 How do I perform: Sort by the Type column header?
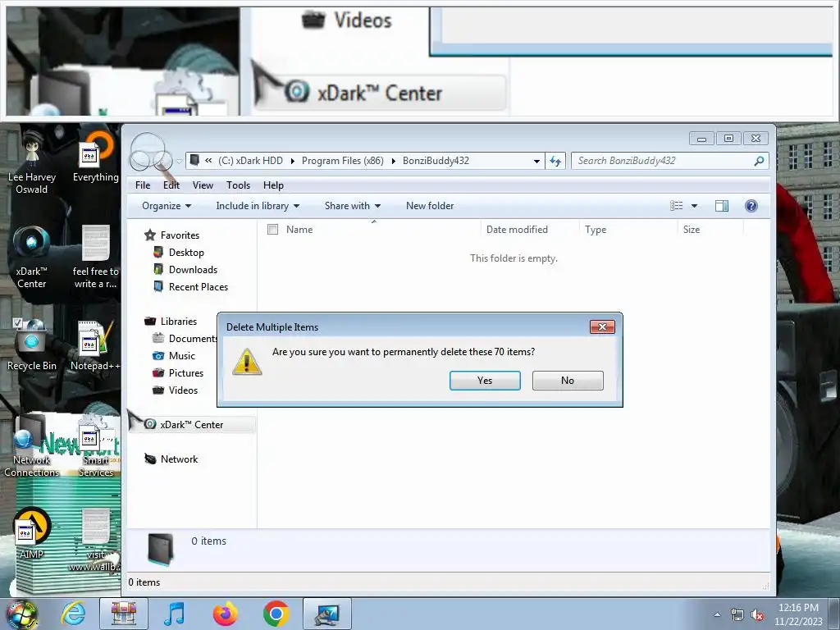596,230
